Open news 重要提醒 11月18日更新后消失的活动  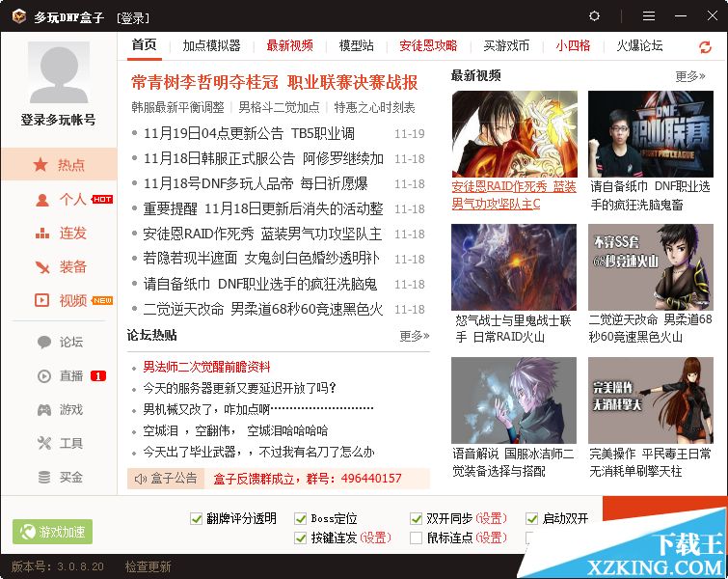263,209
